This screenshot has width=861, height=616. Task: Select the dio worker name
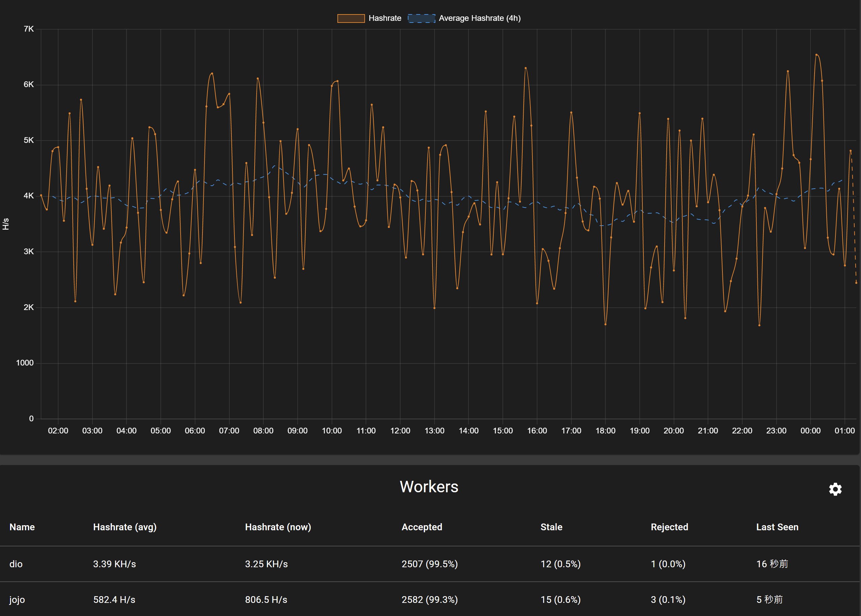(x=16, y=564)
